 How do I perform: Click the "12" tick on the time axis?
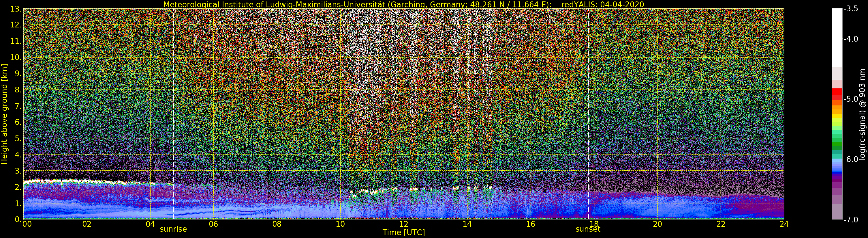404,224
